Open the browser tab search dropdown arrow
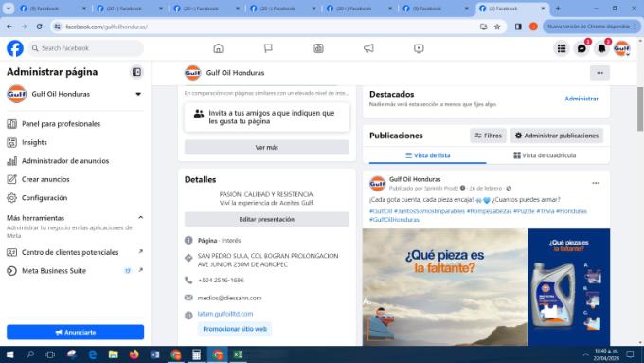 (x=9, y=9)
